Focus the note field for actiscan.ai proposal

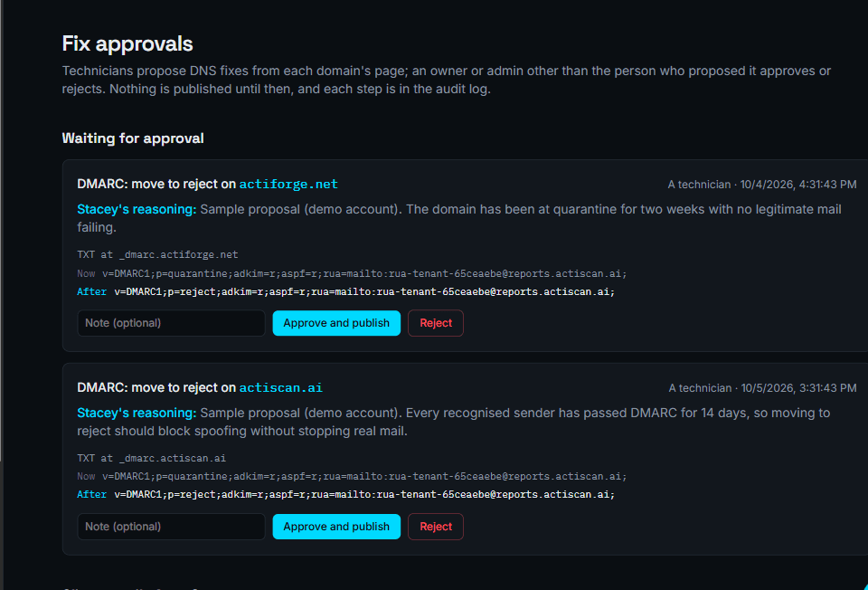point(171,527)
